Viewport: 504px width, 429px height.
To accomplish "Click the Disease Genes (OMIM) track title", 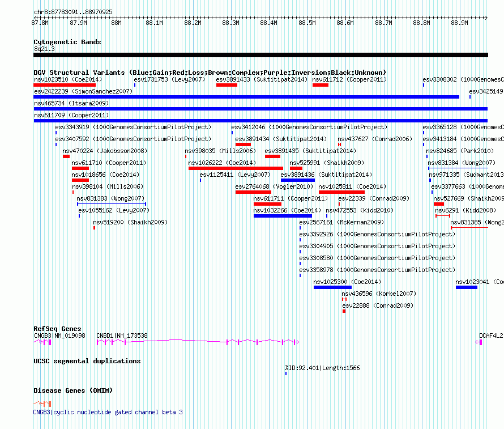I will [x=73, y=390].
